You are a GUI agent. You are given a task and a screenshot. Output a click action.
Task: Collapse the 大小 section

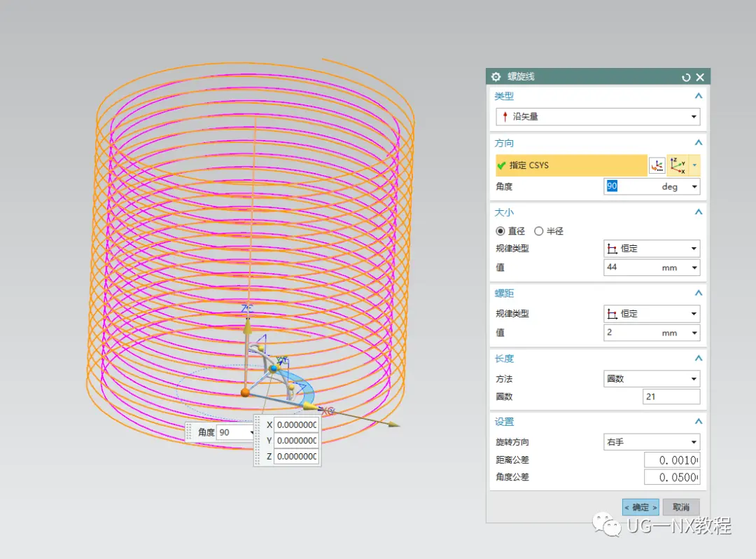pyautogui.click(x=698, y=212)
